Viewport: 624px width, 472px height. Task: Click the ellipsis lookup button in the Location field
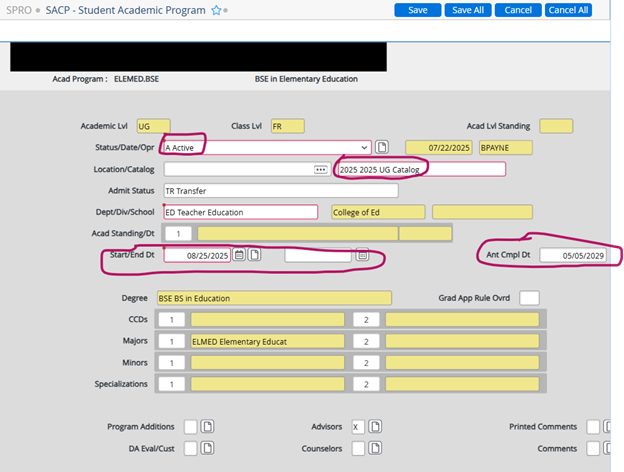320,170
